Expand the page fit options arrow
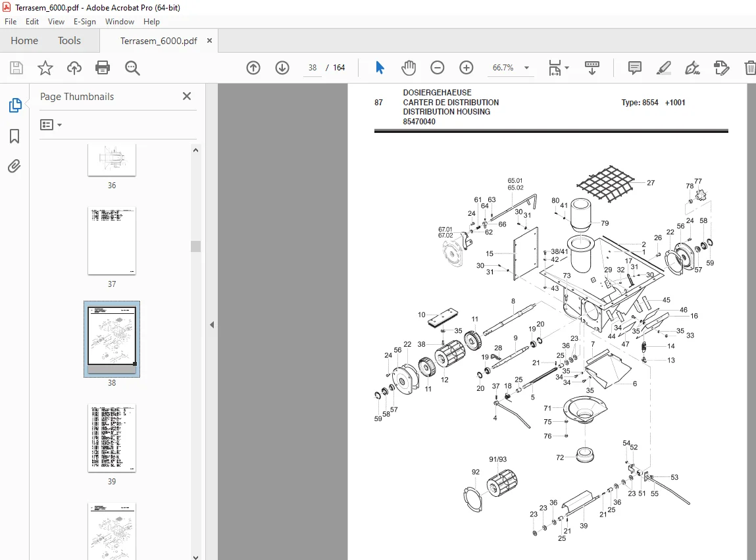Screen dimensions: 756x560 coord(567,68)
